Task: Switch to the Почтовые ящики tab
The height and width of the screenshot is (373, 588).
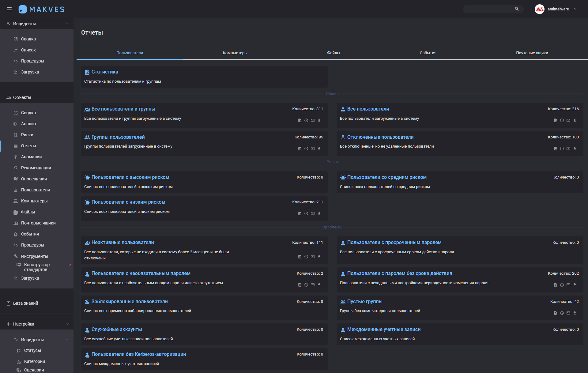Action: [x=532, y=53]
